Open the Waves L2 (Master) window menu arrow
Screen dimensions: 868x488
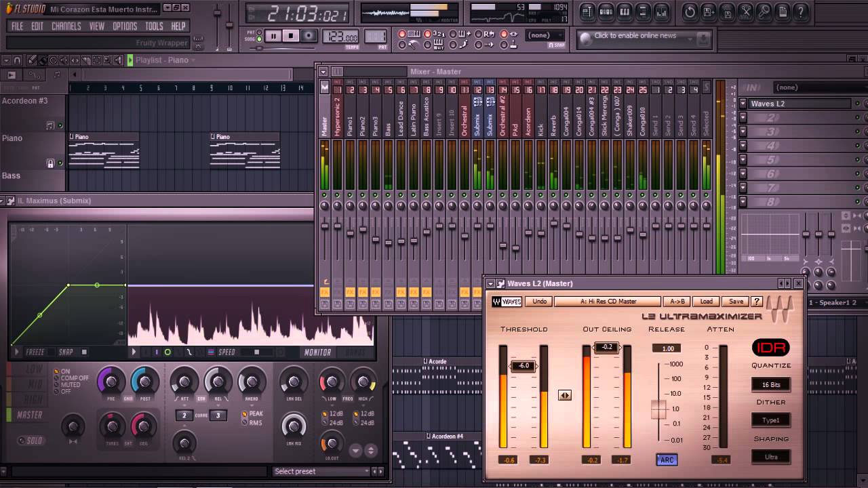(x=491, y=283)
